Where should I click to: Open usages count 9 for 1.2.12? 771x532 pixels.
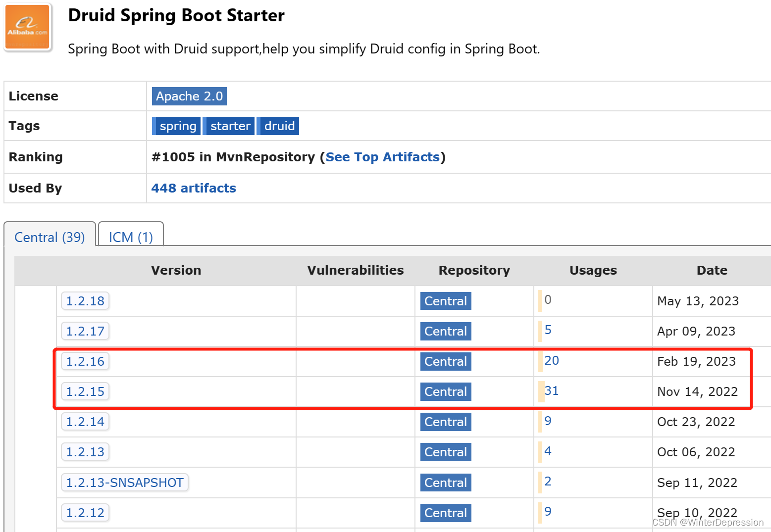[x=548, y=511]
